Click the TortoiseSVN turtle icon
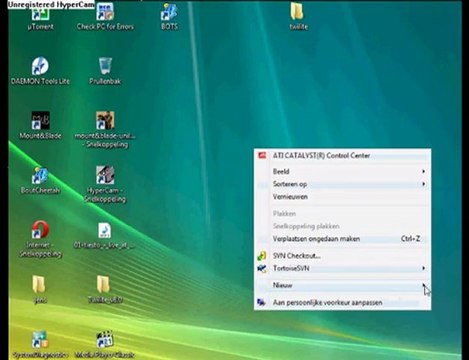The image size is (469, 360). point(262,268)
